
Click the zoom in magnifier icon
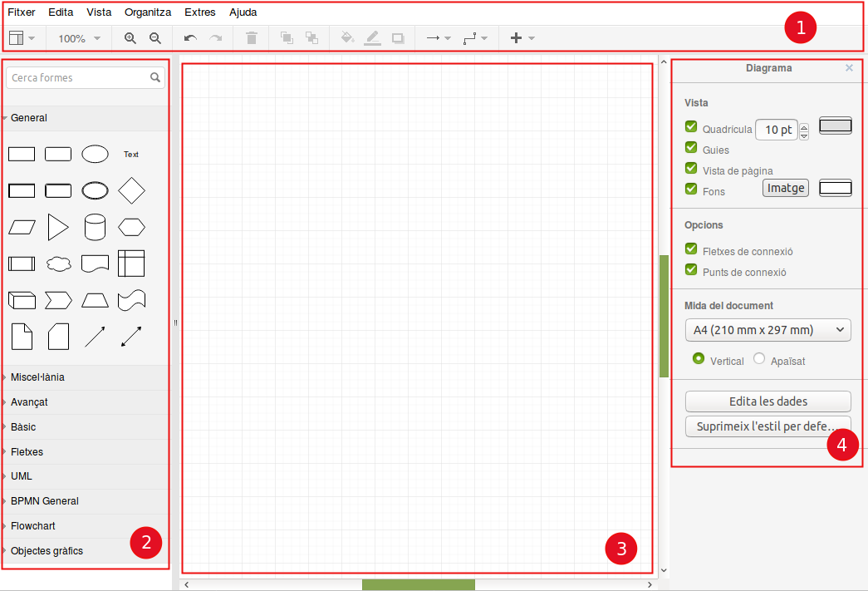(x=130, y=38)
